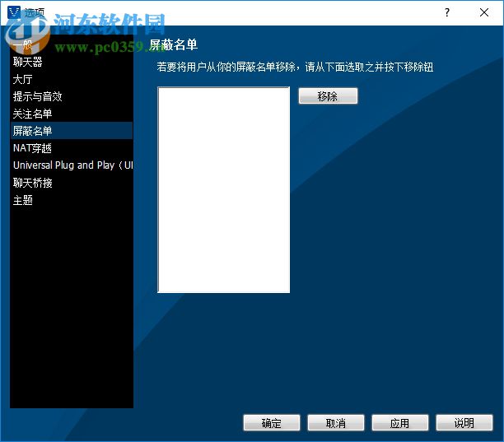Close the 选项 dialog window

click(x=484, y=12)
